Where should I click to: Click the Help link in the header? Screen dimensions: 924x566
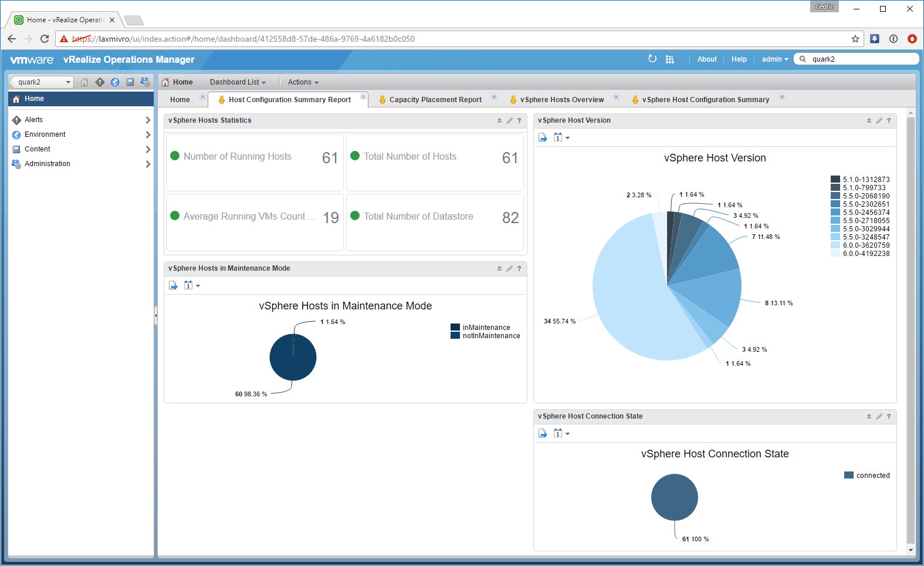pyautogui.click(x=739, y=59)
